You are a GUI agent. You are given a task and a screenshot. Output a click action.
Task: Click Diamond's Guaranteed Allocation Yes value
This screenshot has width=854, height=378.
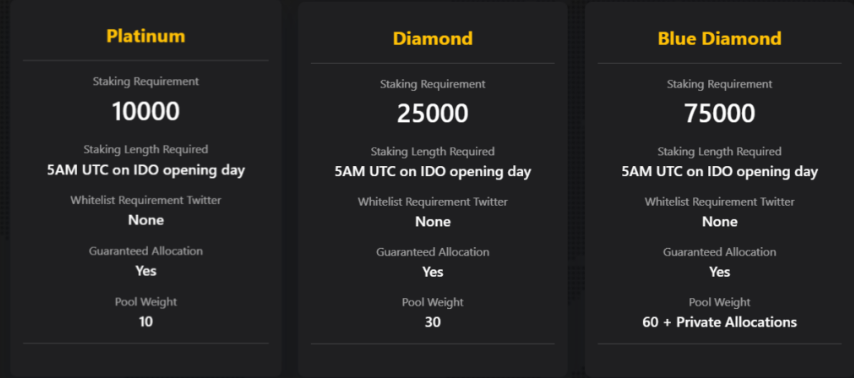432,272
